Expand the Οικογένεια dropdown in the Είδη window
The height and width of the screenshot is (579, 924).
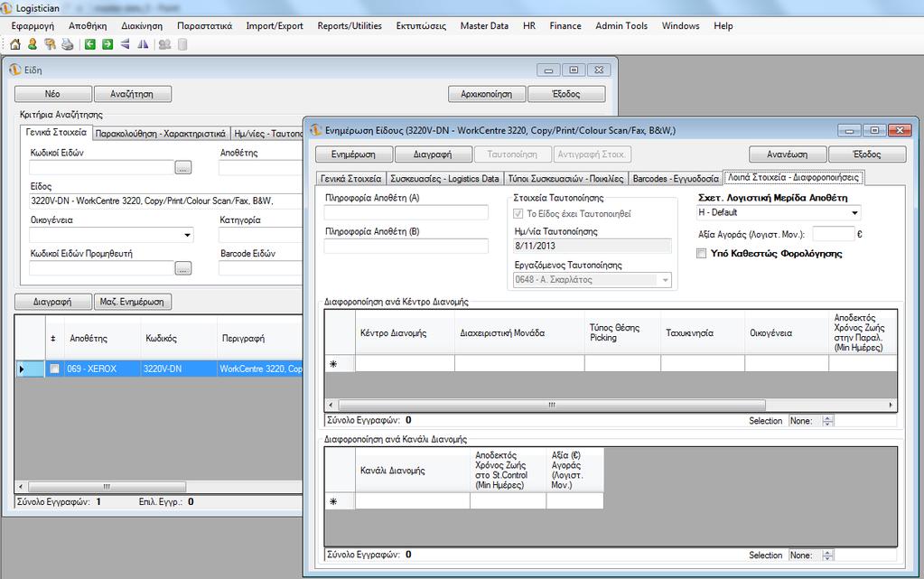187,235
